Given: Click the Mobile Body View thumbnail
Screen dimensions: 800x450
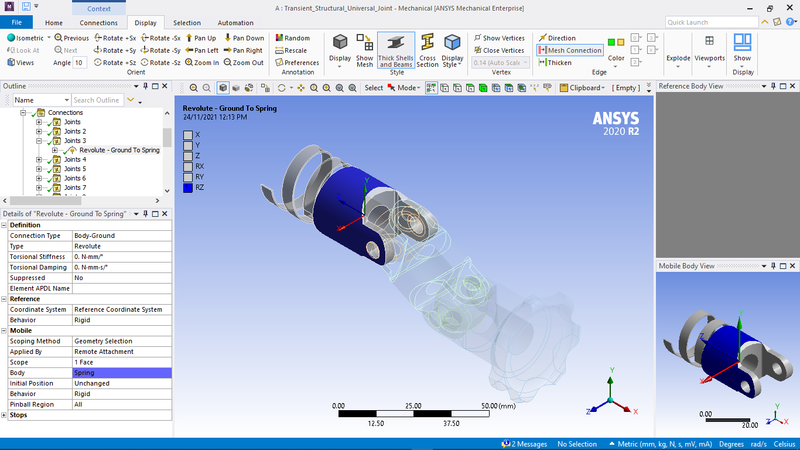Looking at the screenshot, I should coord(727,354).
